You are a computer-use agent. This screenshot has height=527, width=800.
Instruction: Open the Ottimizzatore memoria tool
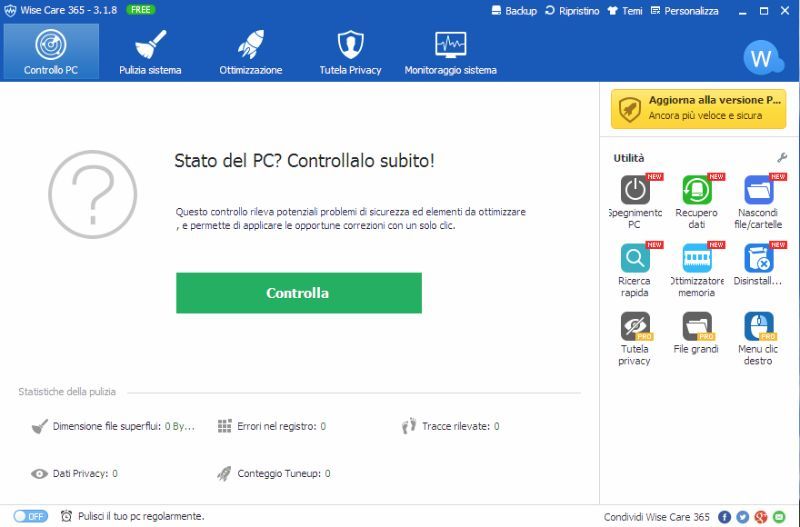pos(696,269)
